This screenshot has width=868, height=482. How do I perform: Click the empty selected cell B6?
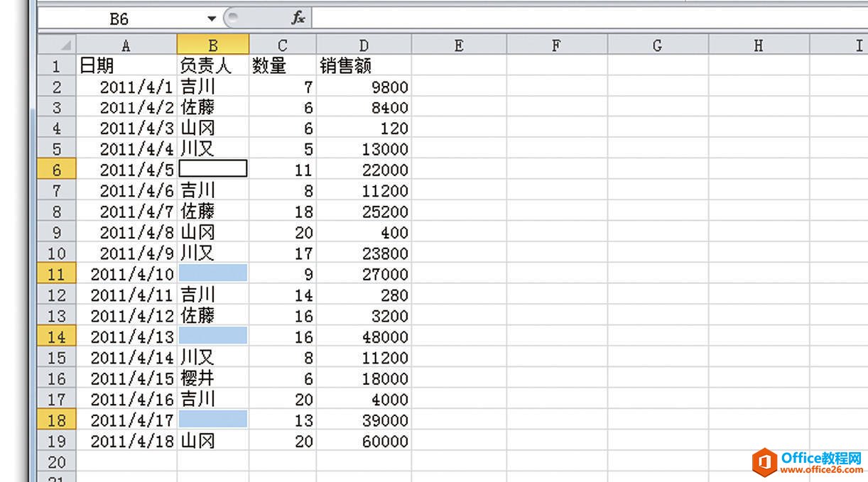[213, 169]
